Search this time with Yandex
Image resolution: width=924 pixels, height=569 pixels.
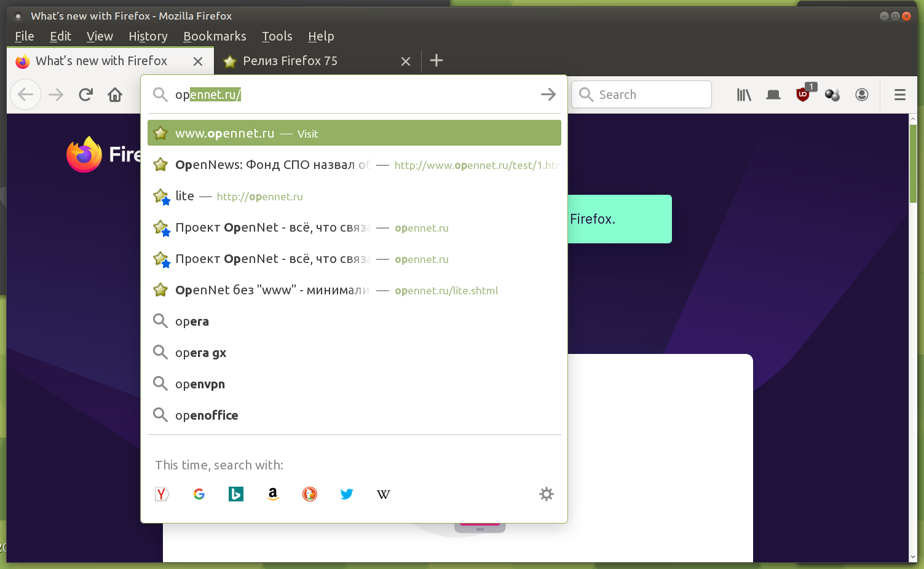pos(162,494)
